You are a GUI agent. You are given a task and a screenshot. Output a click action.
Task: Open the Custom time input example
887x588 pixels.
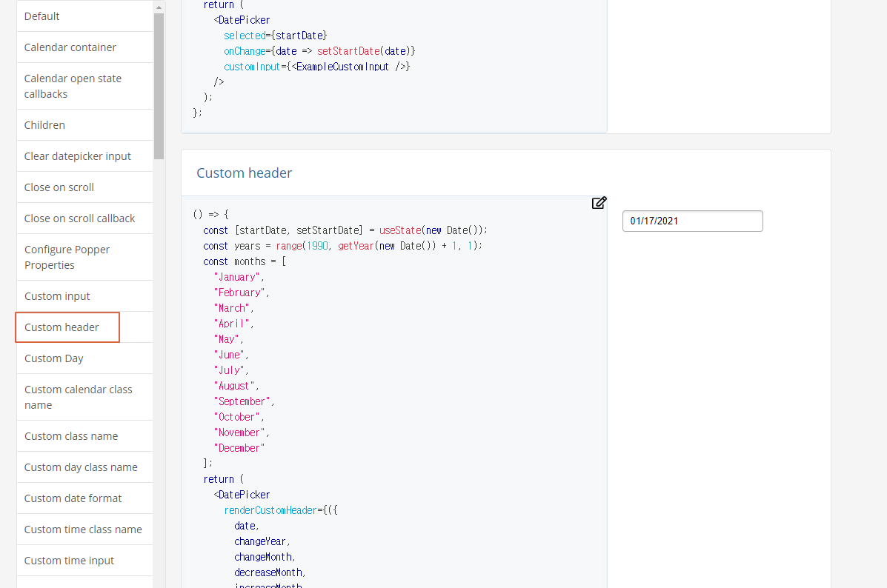67,560
